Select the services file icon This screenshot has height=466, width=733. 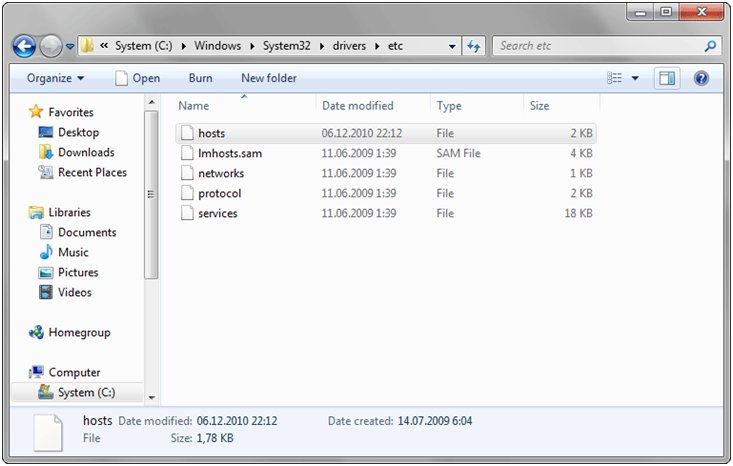point(187,214)
